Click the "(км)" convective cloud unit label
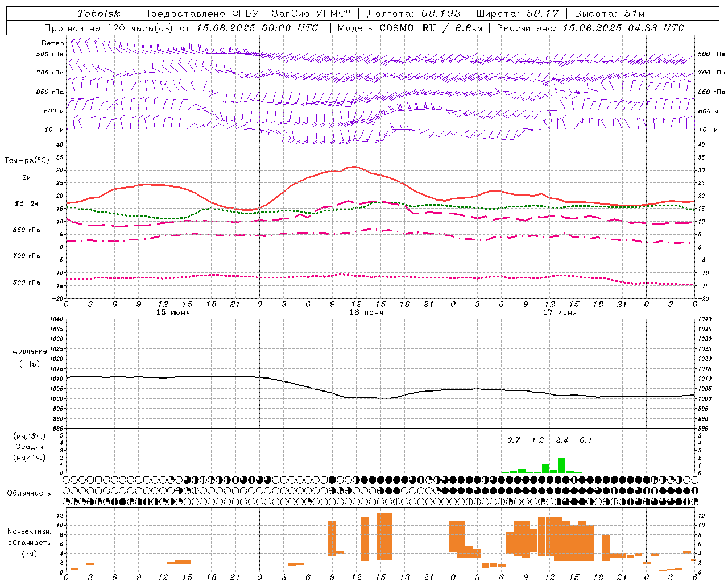The height and width of the screenshot is (582, 728). pos(29,554)
